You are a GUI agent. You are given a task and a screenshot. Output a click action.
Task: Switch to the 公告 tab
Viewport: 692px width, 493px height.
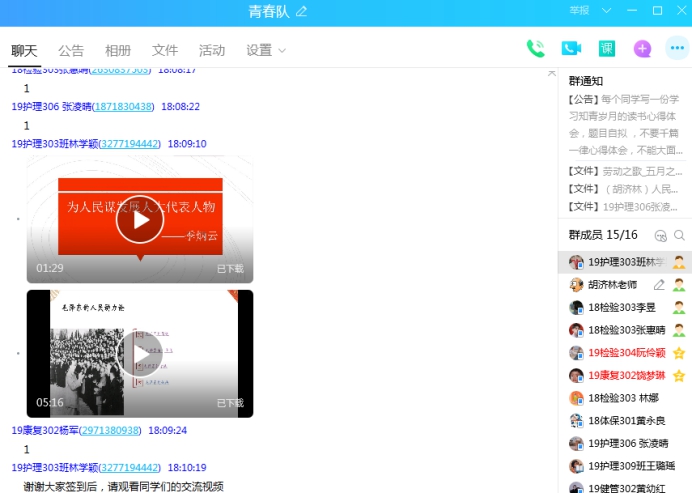click(x=71, y=50)
